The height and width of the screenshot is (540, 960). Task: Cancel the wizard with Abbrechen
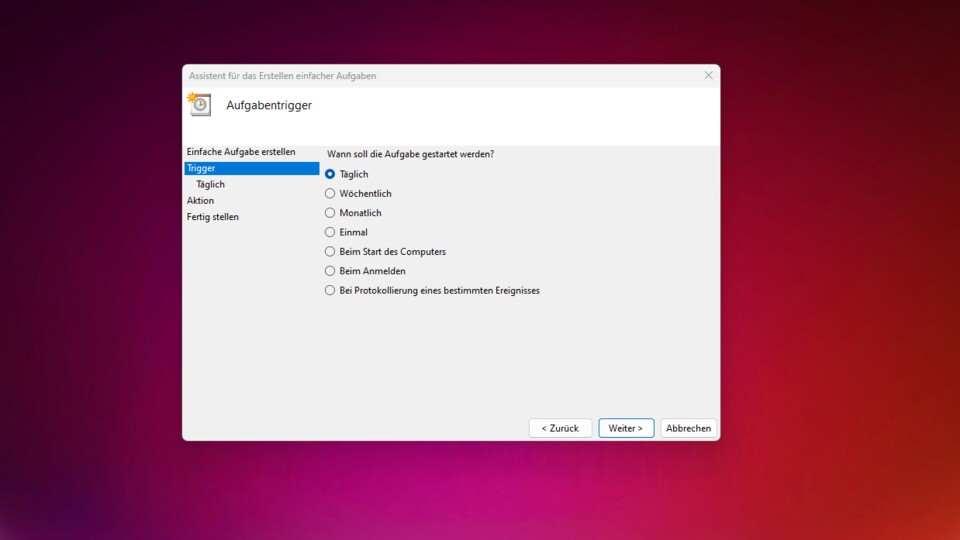click(688, 428)
